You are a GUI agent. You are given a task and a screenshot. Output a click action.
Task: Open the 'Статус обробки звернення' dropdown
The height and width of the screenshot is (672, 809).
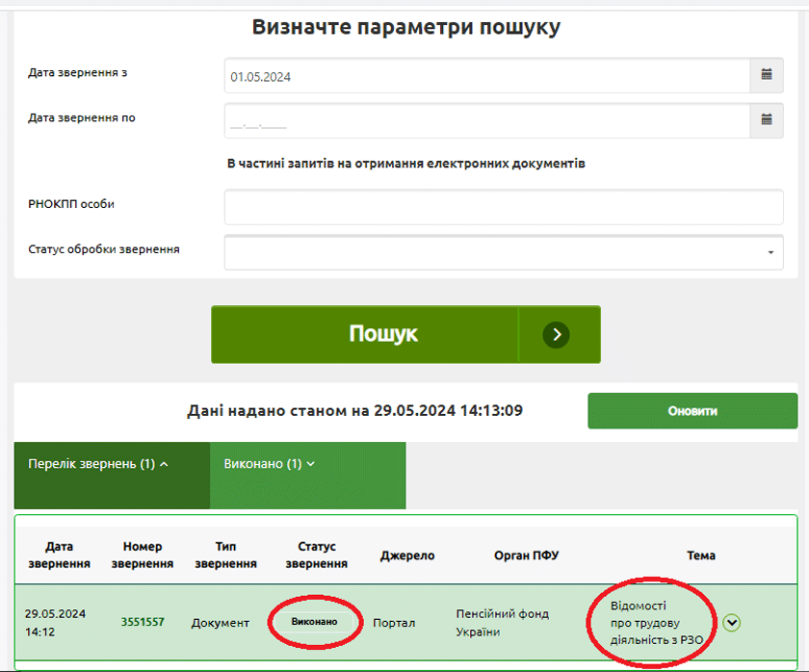504,251
